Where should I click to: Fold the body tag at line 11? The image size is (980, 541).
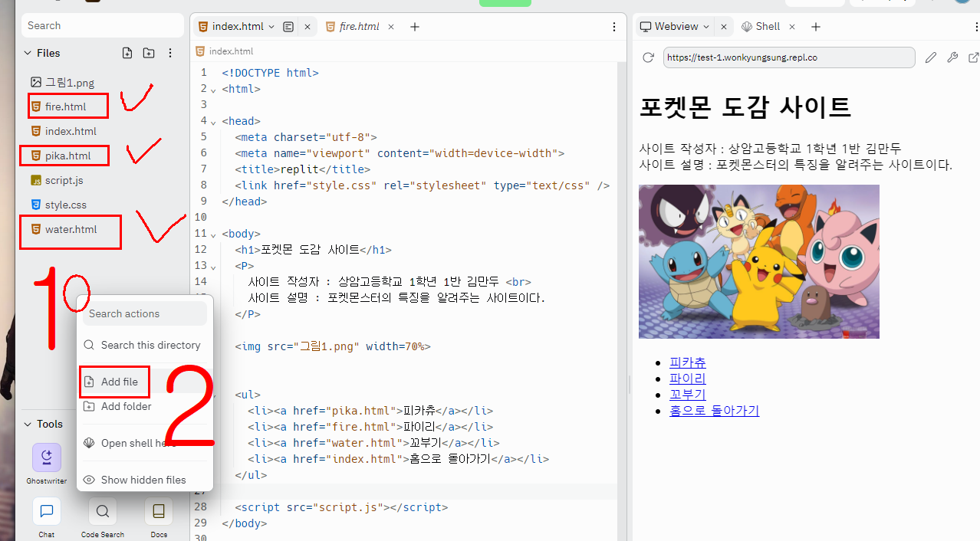coord(213,234)
